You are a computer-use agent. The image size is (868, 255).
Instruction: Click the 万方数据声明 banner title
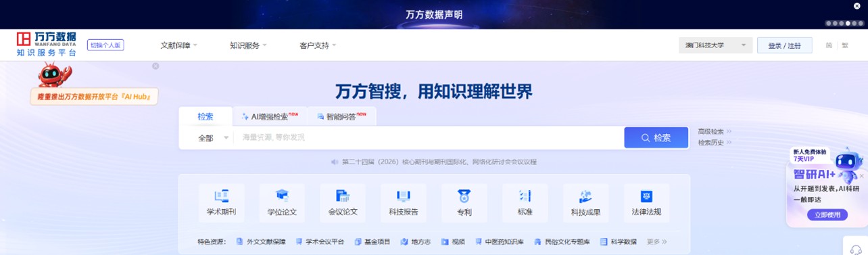[x=434, y=14]
